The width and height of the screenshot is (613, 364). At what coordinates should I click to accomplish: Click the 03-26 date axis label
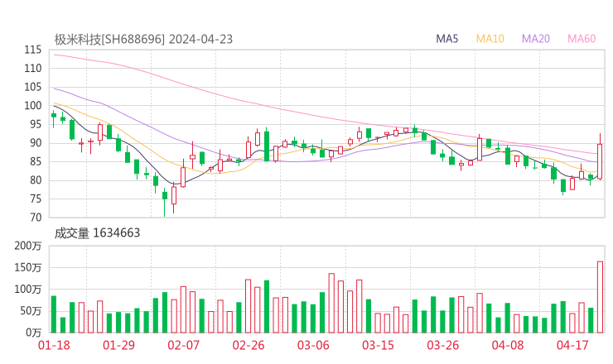pos(442,345)
